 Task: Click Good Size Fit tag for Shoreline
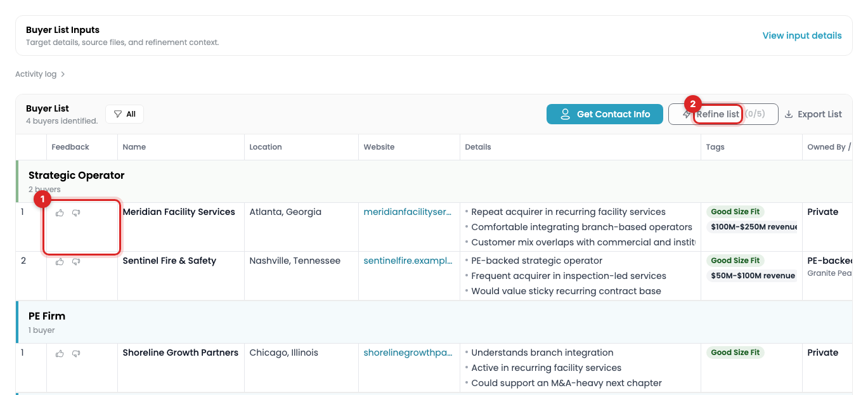(x=735, y=353)
